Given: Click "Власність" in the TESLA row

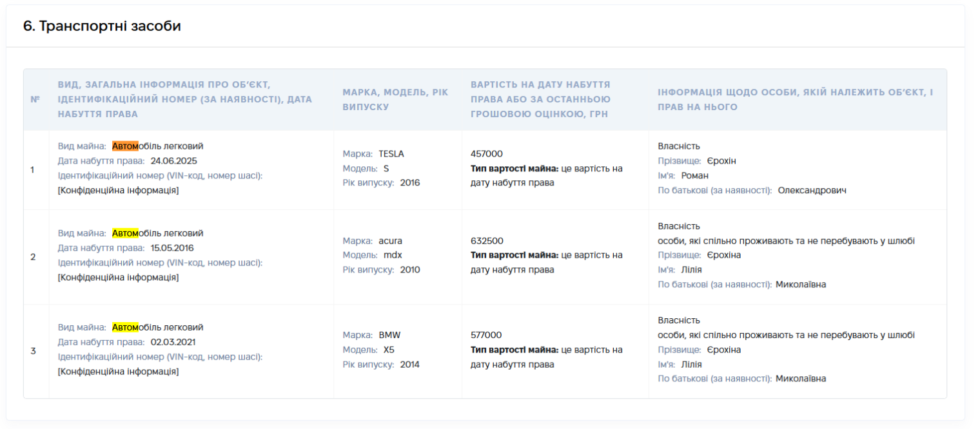Looking at the screenshot, I should [679, 146].
